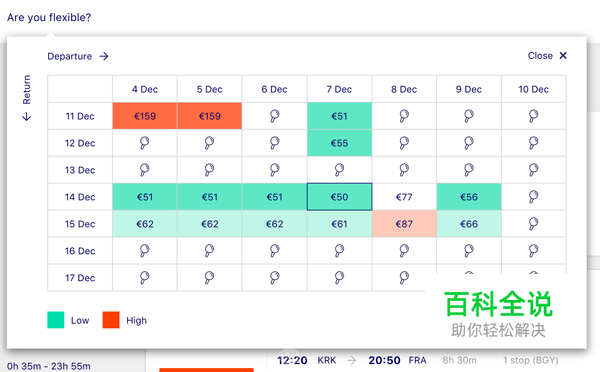Select €159 fare for 4 Dec departure
The width and height of the screenshot is (600, 372).
pyautogui.click(x=145, y=116)
